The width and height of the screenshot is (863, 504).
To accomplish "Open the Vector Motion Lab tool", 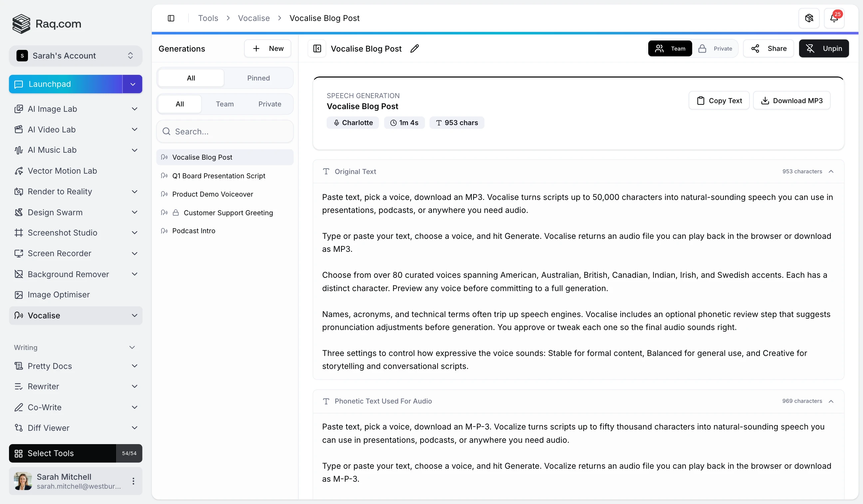I will click(x=62, y=171).
